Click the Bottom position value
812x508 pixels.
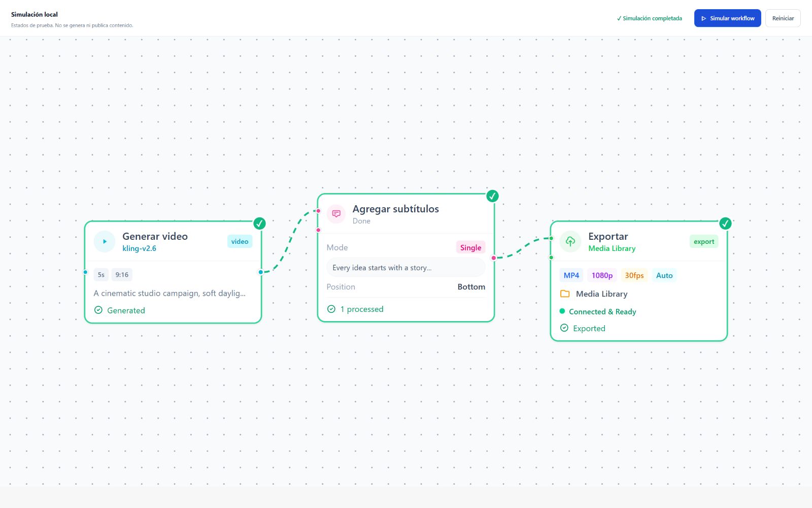coord(471,287)
